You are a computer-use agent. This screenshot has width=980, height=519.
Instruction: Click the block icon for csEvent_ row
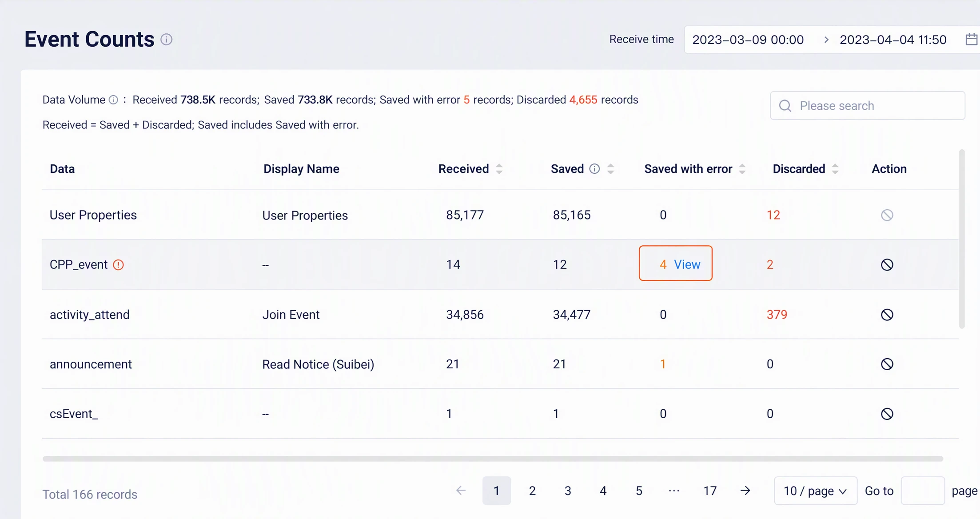[887, 414]
